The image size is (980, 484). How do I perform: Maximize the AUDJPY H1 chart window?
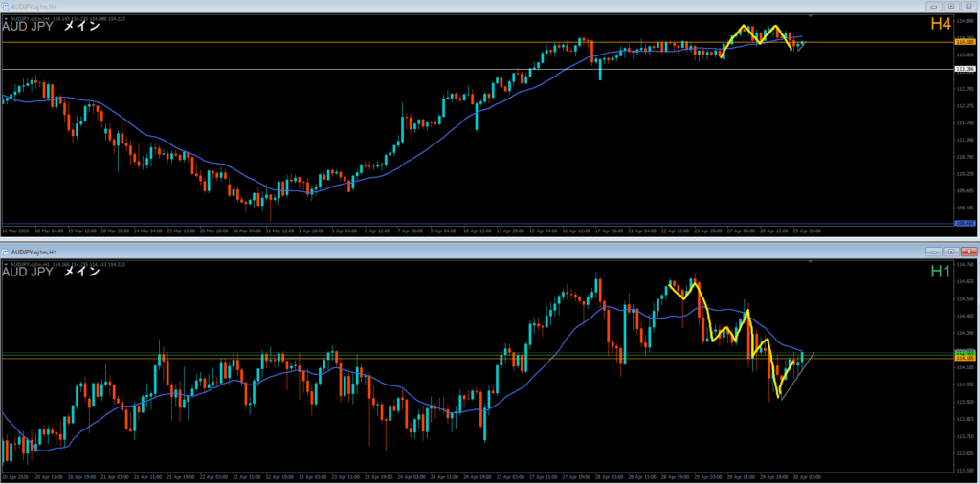click(x=950, y=251)
